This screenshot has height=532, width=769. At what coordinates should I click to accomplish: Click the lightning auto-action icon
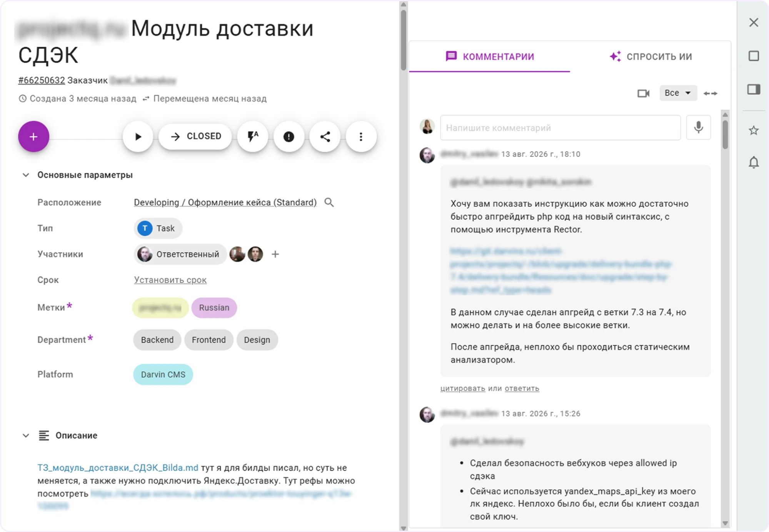(253, 137)
